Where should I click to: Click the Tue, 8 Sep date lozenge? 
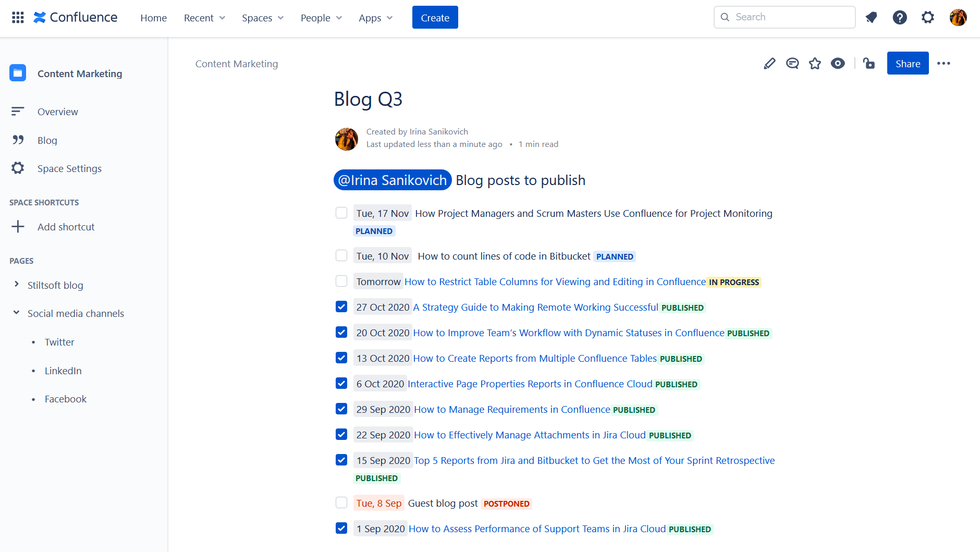[379, 503]
